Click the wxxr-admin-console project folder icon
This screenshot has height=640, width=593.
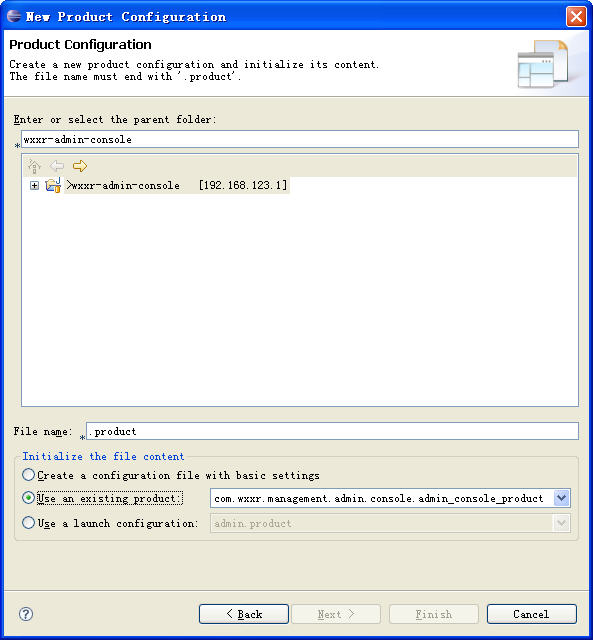(x=53, y=185)
